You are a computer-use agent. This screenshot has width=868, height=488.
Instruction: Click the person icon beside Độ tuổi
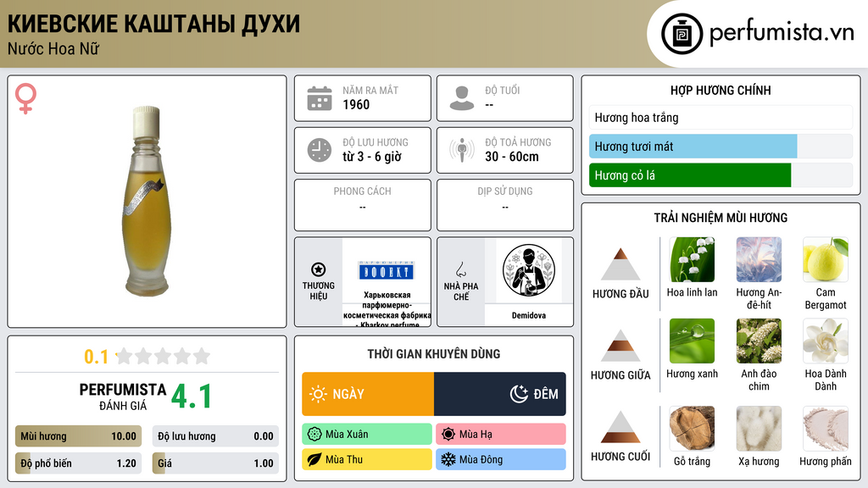pos(462,98)
